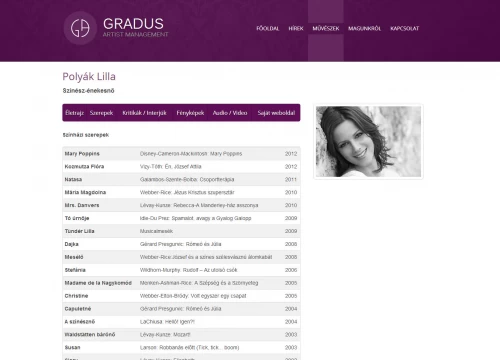Click year 2011 in Natasa row
This screenshot has height=360, width=500.
pos(291,180)
